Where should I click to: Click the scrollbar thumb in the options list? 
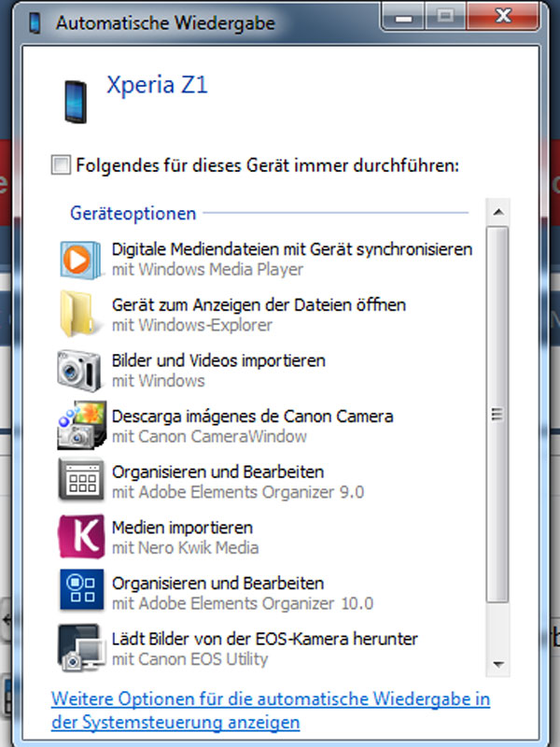tap(498, 414)
